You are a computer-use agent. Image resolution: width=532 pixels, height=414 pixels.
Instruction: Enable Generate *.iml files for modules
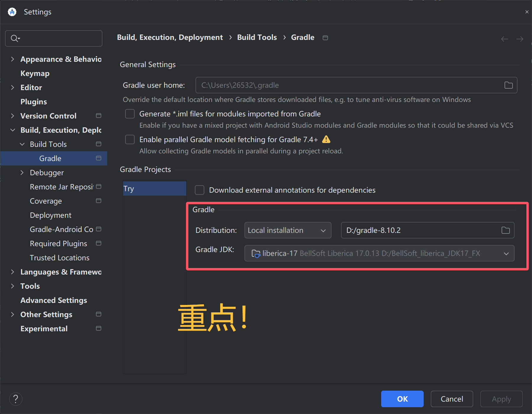click(x=130, y=114)
